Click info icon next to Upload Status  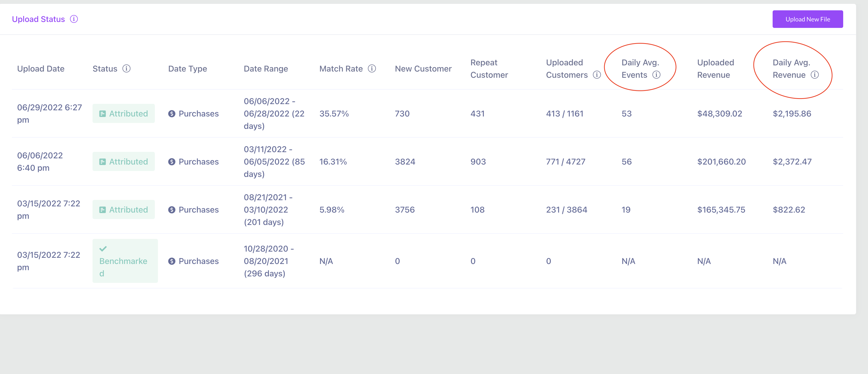click(74, 19)
